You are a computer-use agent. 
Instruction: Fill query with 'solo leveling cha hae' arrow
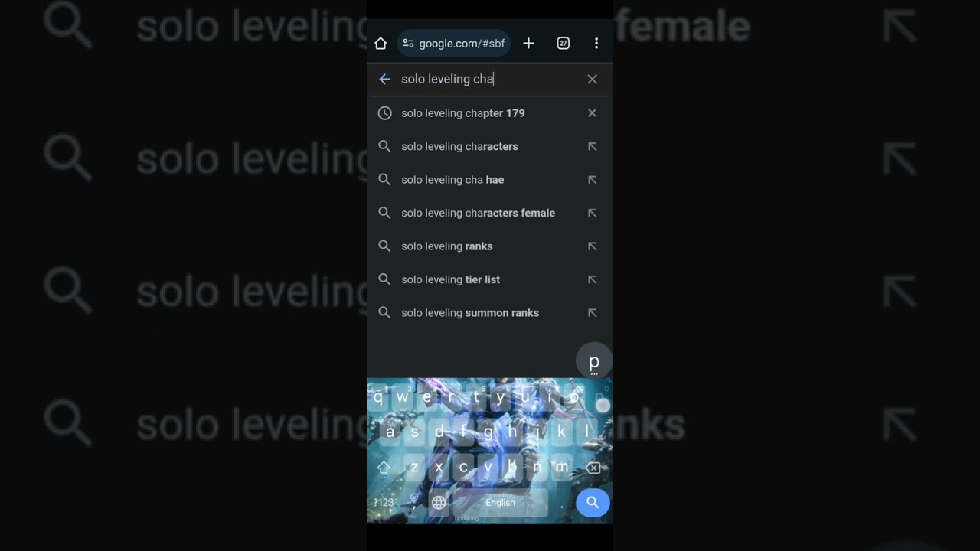coord(592,180)
